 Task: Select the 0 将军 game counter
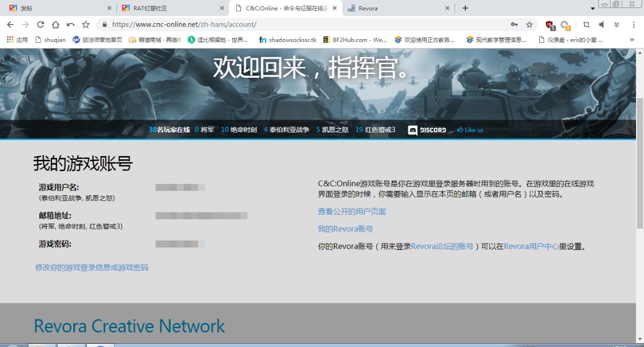click(204, 130)
